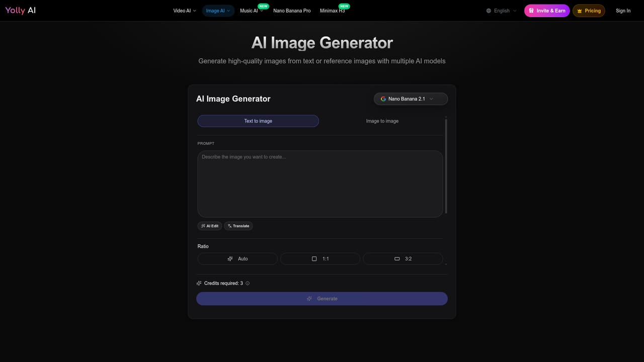Viewport: 644px width, 362px height.
Task: Click the Yolly AI logo
Action: (x=21, y=10)
